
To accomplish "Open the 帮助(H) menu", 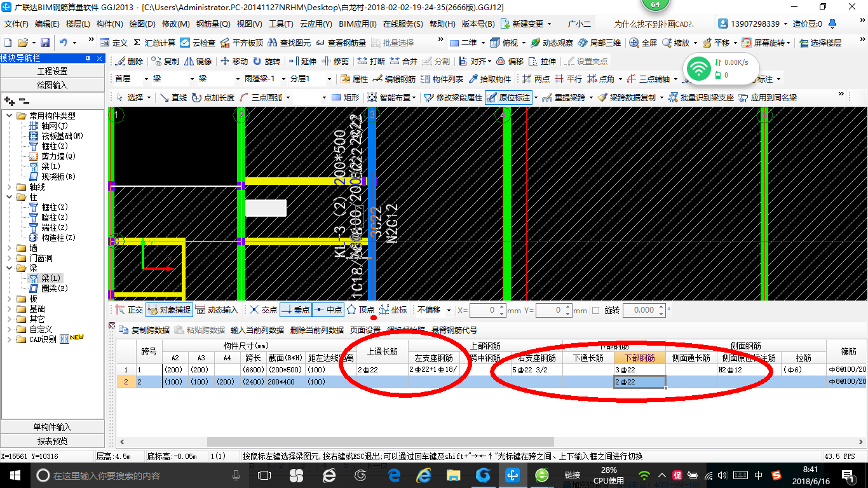I will click(x=443, y=24).
